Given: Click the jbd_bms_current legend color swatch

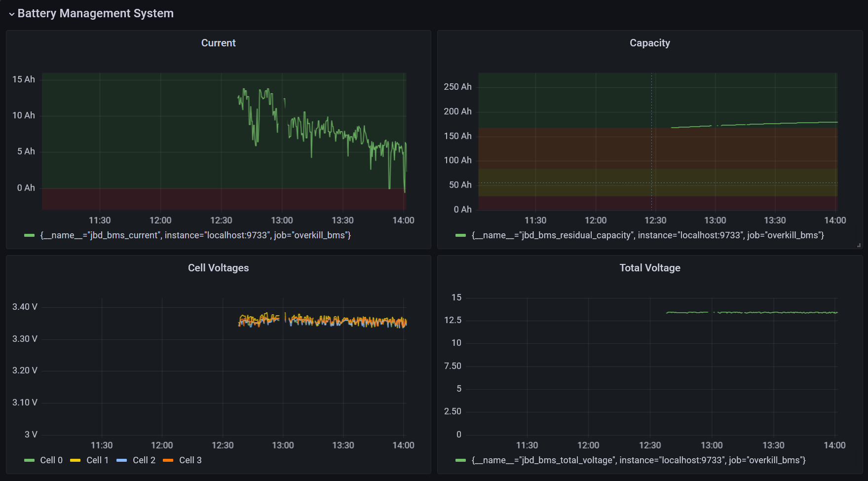Looking at the screenshot, I should tap(30, 235).
